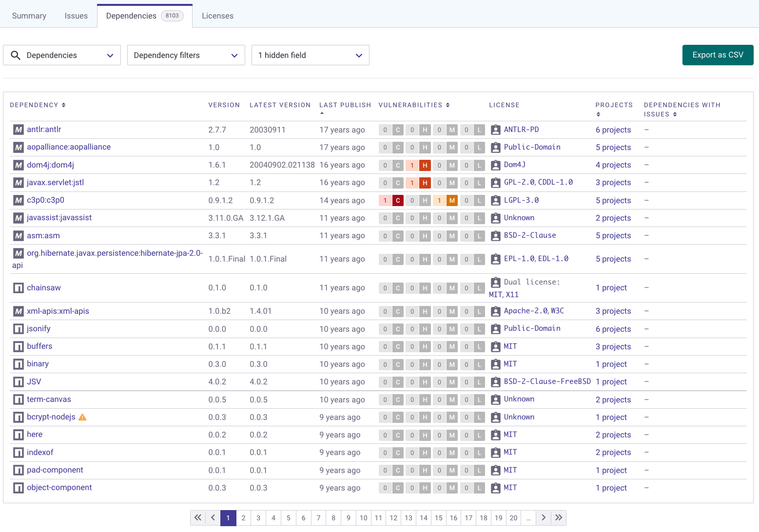Click the critical vulnerability badge for c3p0:c3p0

point(391,200)
